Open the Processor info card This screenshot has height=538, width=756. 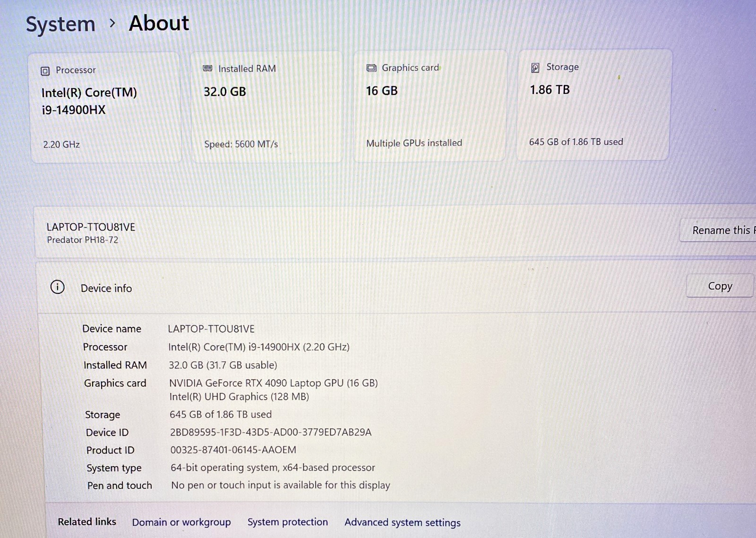[x=105, y=108]
